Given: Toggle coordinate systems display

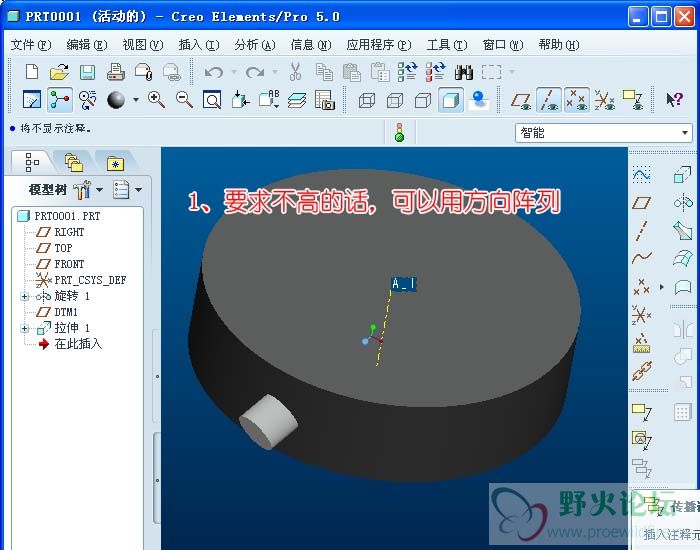Looking at the screenshot, I should (x=604, y=100).
